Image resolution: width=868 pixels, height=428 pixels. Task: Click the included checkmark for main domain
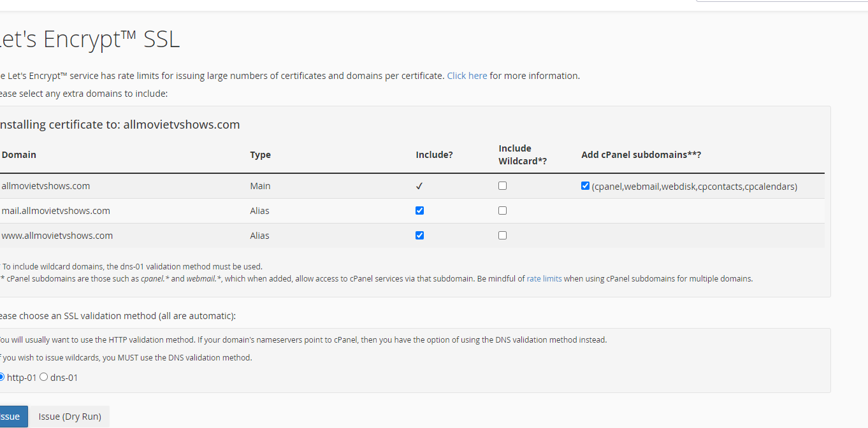(x=419, y=186)
